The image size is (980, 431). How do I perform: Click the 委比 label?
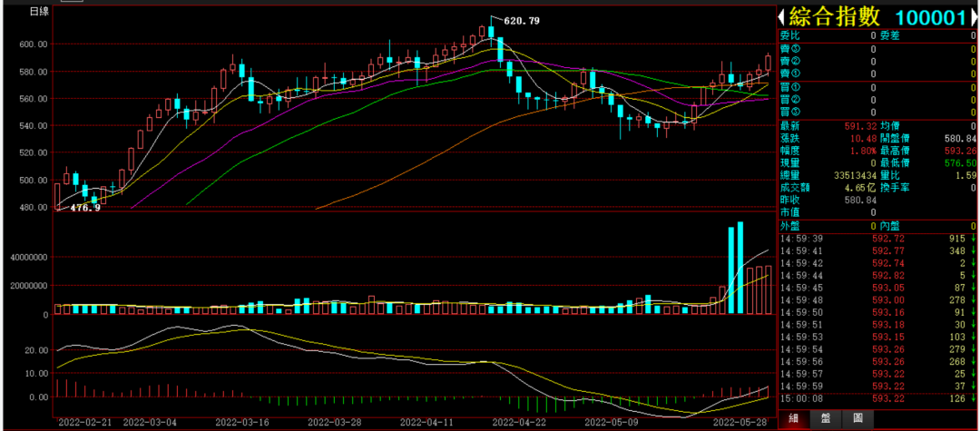(x=790, y=35)
